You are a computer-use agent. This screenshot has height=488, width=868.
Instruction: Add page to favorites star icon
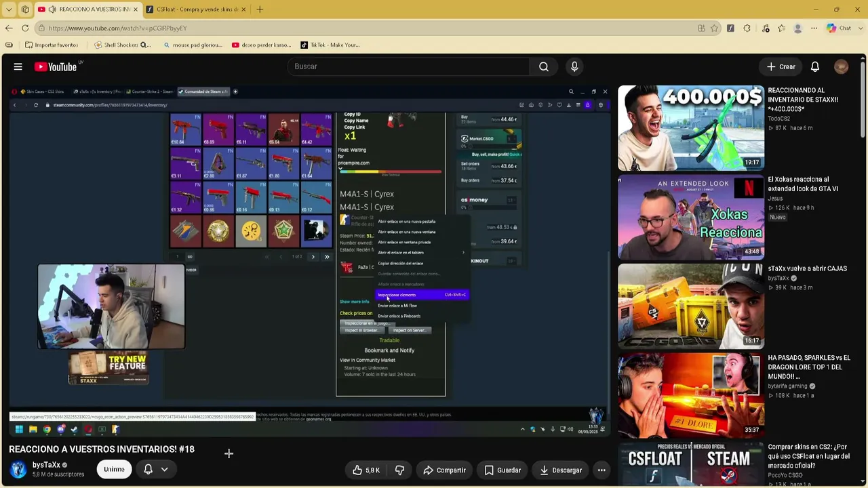pos(714,28)
